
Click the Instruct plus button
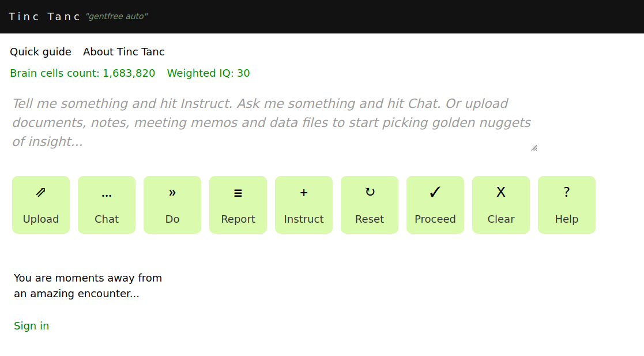(x=304, y=205)
